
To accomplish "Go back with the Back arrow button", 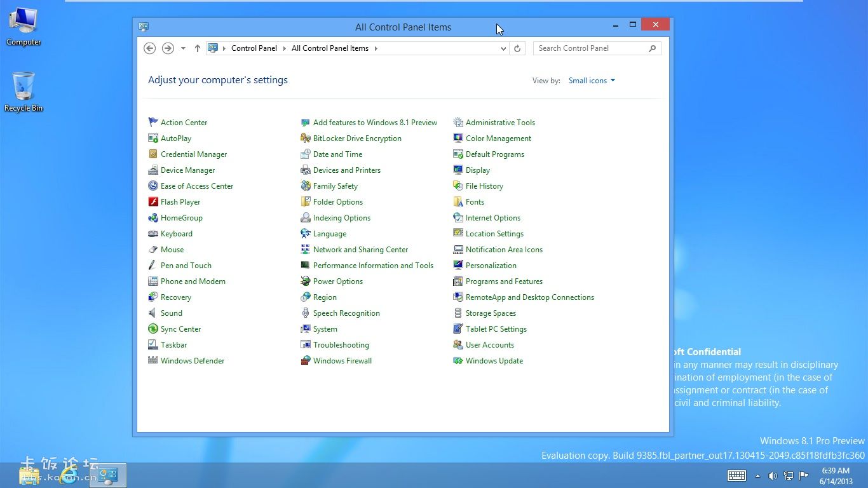I will 150,48.
